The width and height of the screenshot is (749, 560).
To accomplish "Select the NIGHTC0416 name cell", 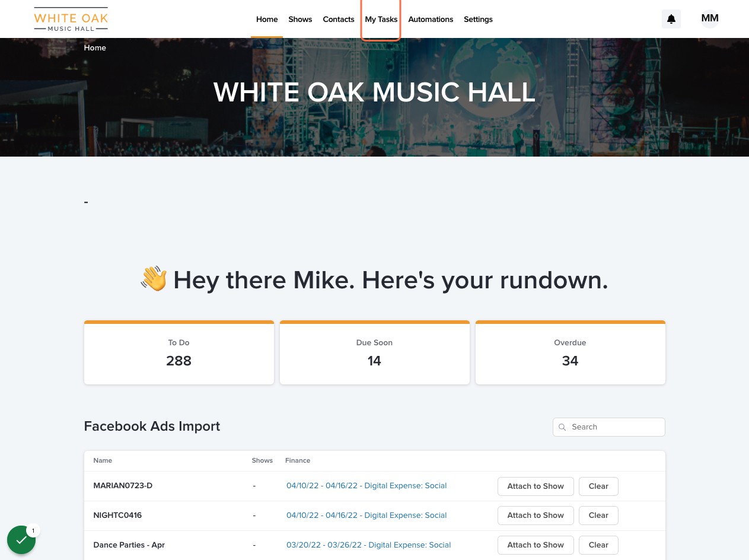I will 117,516.
